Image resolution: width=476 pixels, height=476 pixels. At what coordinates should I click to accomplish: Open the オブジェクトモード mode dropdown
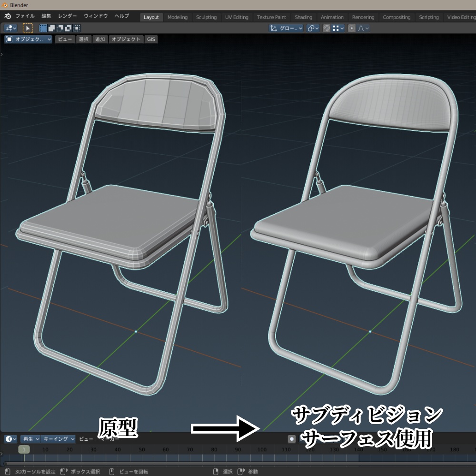(28, 39)
